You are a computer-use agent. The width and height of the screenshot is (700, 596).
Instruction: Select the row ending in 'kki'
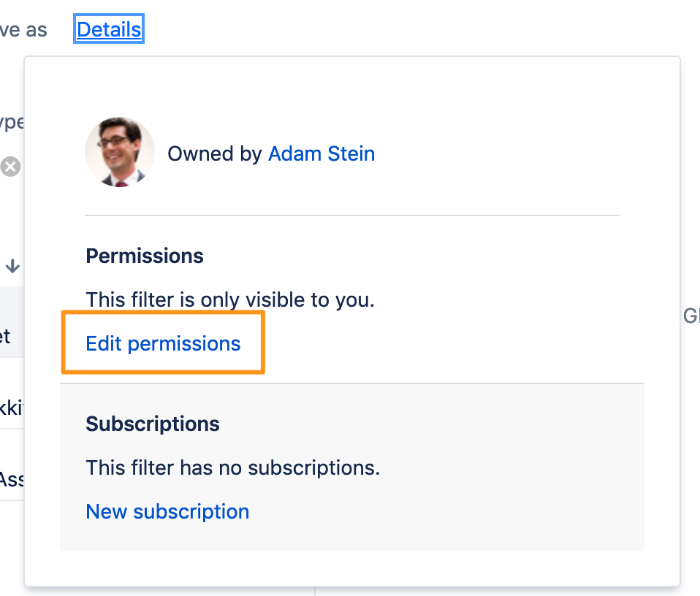pos(12,394)
